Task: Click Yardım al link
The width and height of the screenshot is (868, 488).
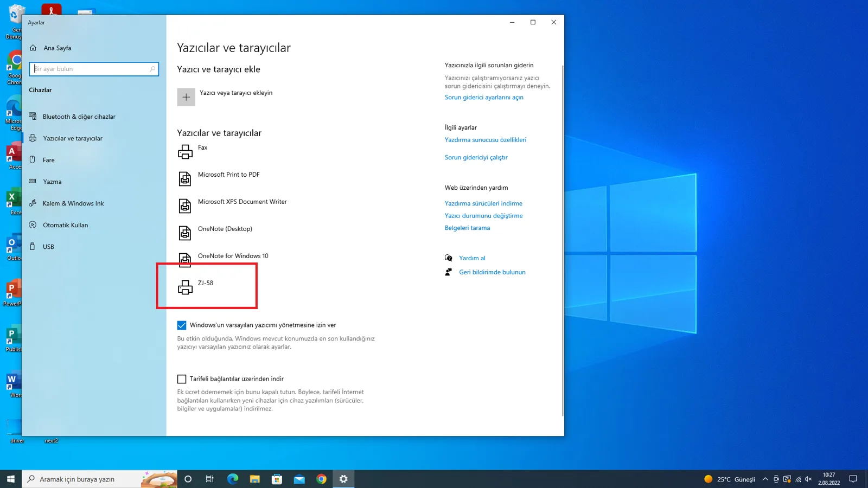Action: [x=472, y=258]
